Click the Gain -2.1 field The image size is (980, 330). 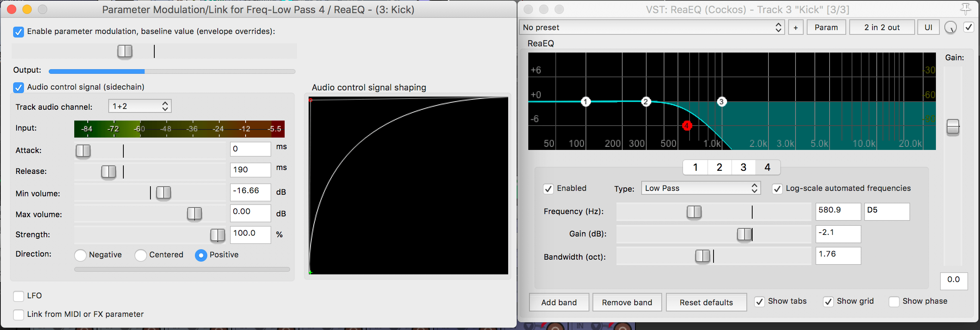[838, 234]
